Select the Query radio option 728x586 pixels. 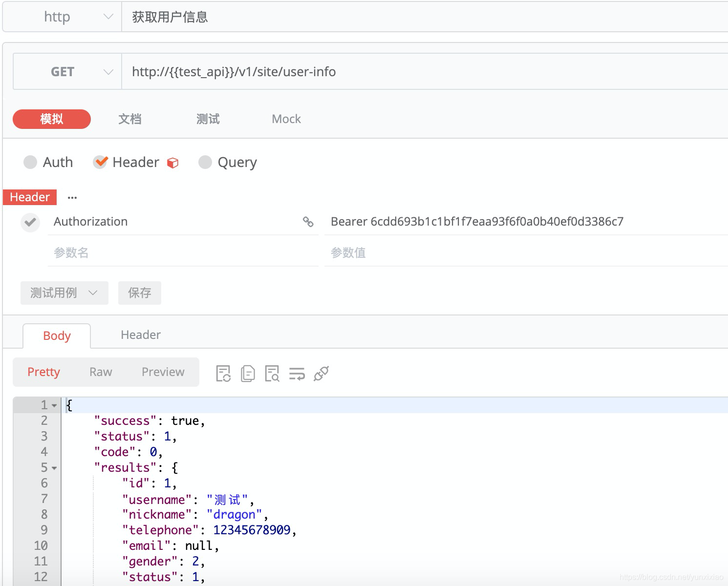(x=205, y=162)
